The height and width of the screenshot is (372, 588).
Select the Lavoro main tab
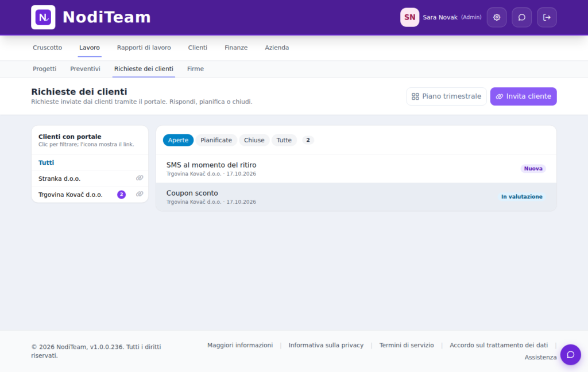[89, 48]
